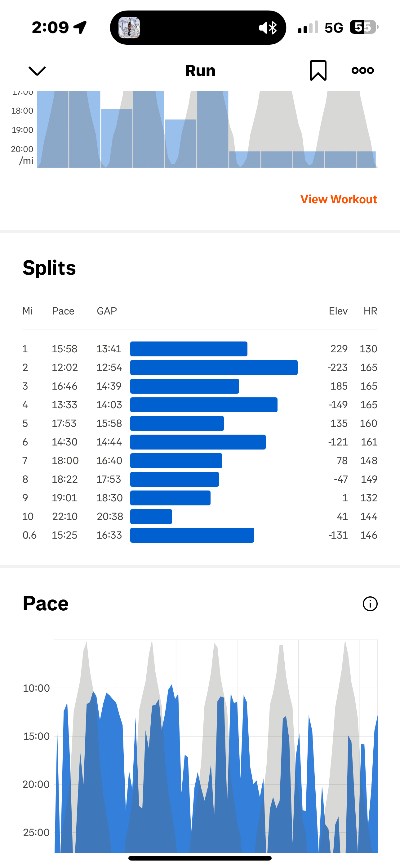
Task: Open the View Workout link
Action: [338, 199]
